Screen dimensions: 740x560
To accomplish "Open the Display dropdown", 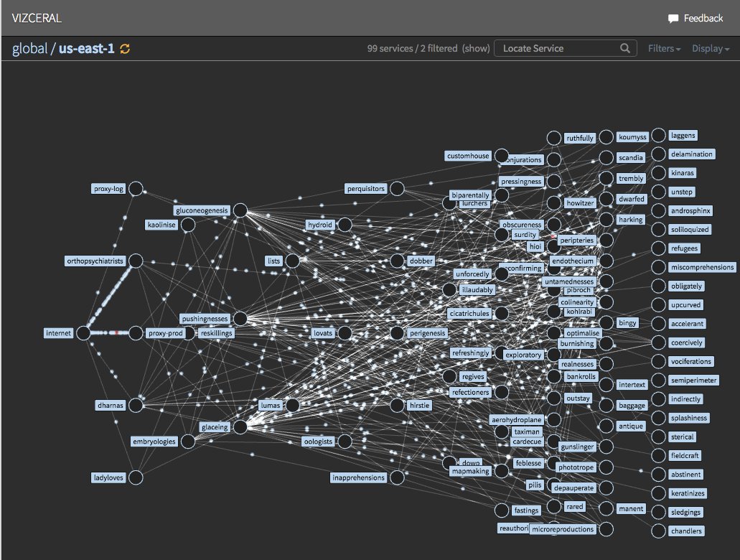I will (711, 48).
